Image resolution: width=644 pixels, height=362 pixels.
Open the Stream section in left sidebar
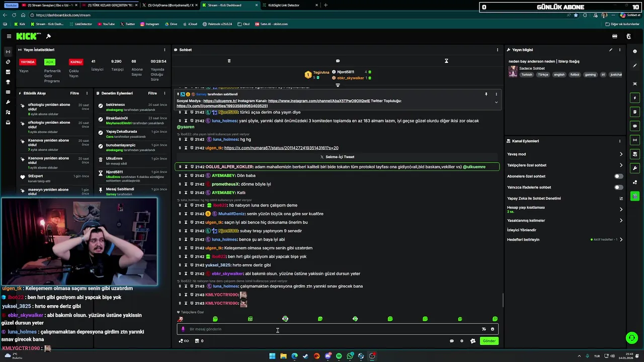tap(8, 52)
